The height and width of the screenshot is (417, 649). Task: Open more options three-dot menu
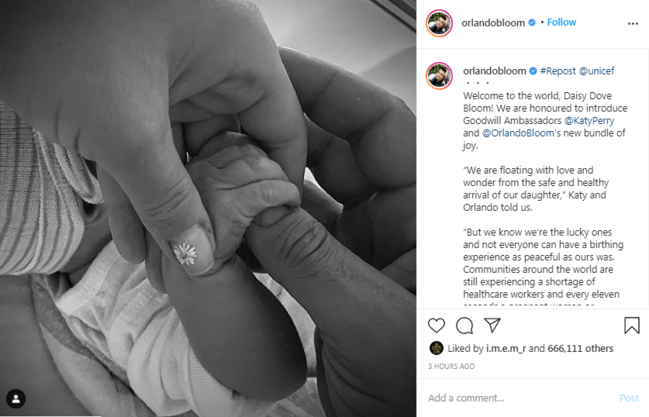[633, 24]
